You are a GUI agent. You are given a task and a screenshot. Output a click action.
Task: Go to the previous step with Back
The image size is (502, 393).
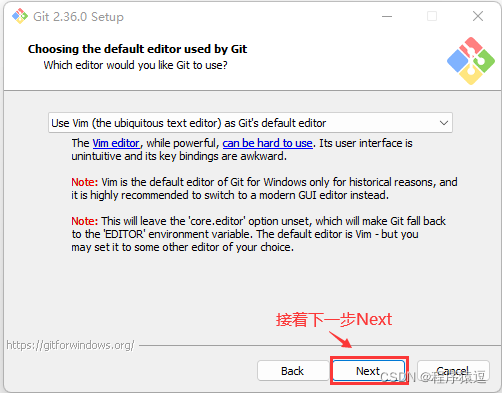(292, 371)
